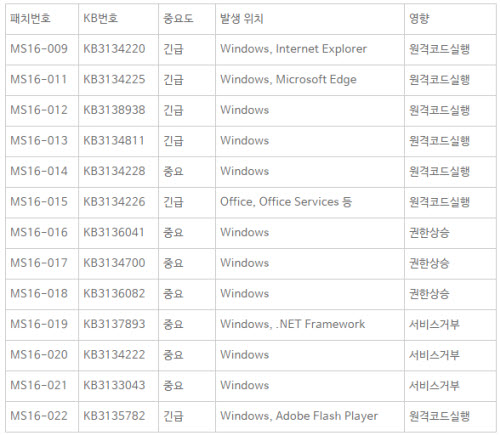Click the Windows, .NET Framework cell

pyautogui.click(x=310, y=325)
